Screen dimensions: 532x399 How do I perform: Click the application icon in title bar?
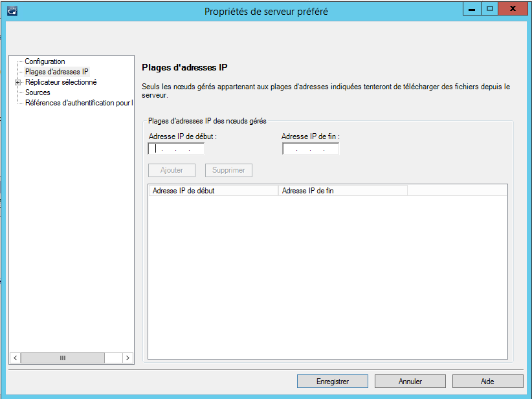point(12,10)
